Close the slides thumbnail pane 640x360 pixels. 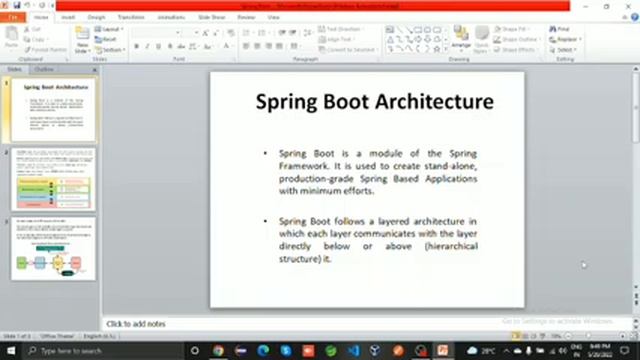(x=95, y=70)
